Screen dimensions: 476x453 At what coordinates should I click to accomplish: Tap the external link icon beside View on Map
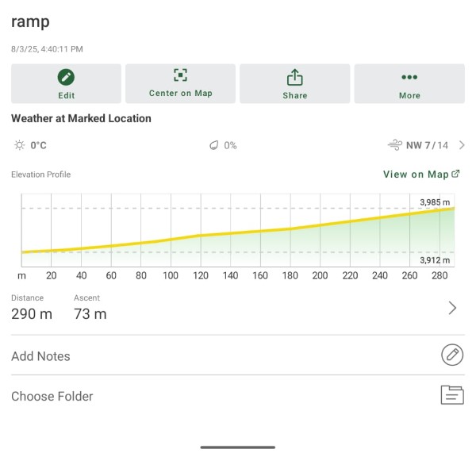[455, 175]
